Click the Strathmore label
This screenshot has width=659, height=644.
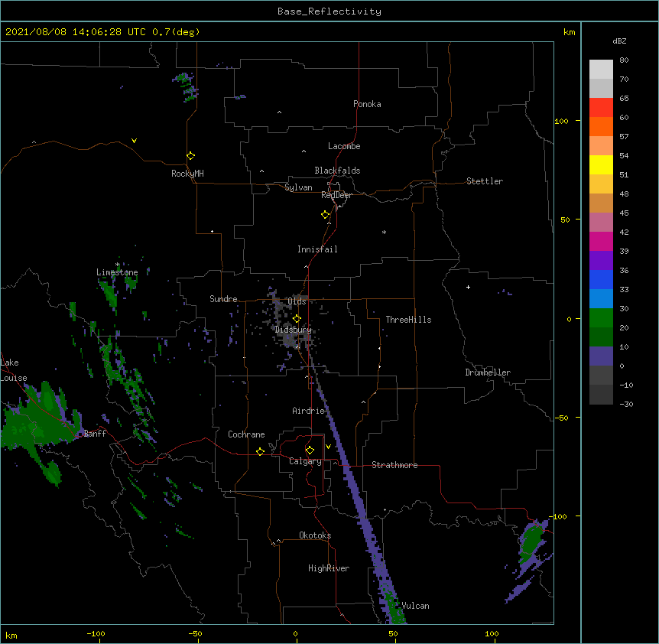(394, 465)
